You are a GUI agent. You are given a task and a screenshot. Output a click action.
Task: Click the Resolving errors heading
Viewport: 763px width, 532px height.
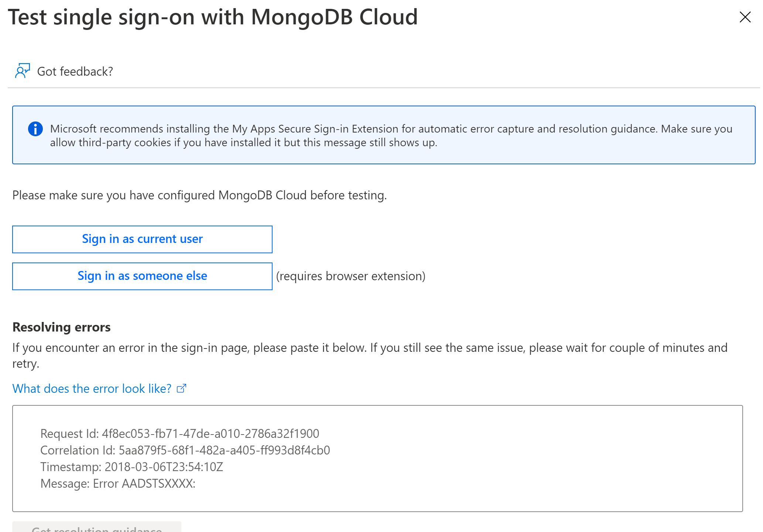[x=61, y=327]
